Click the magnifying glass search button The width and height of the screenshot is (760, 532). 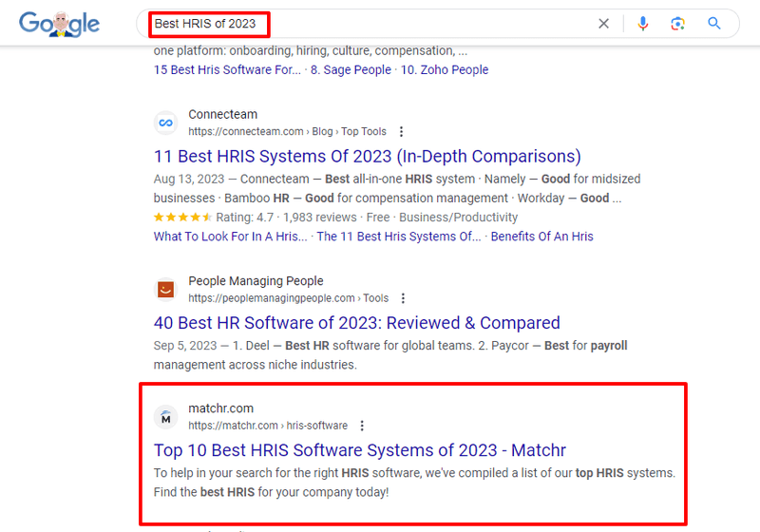point(714,23)
